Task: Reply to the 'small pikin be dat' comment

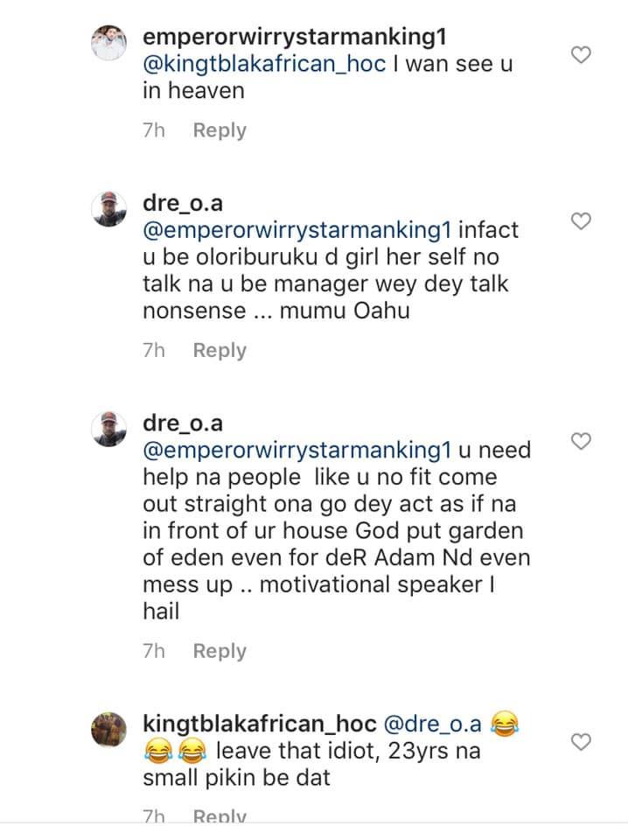Action: point(220,817)
